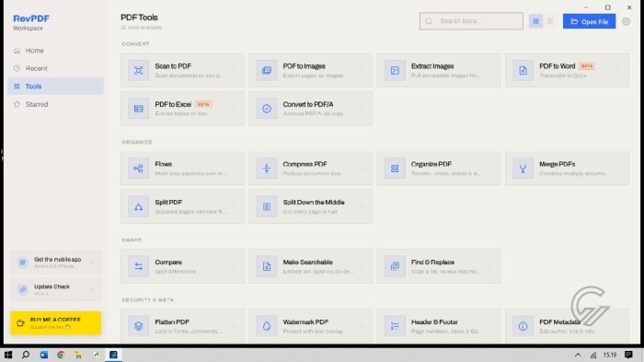Open the Watermark PDF droplet icon

coord(267,326)
